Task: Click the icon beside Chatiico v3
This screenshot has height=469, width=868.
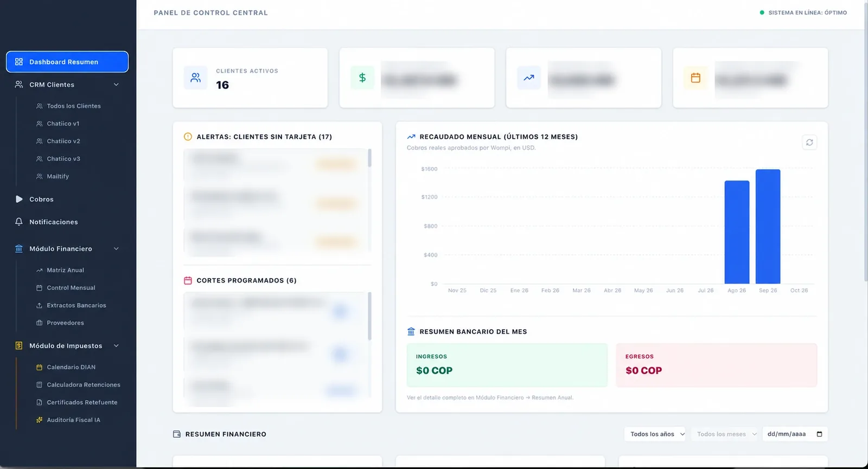Action: (39, 159)
